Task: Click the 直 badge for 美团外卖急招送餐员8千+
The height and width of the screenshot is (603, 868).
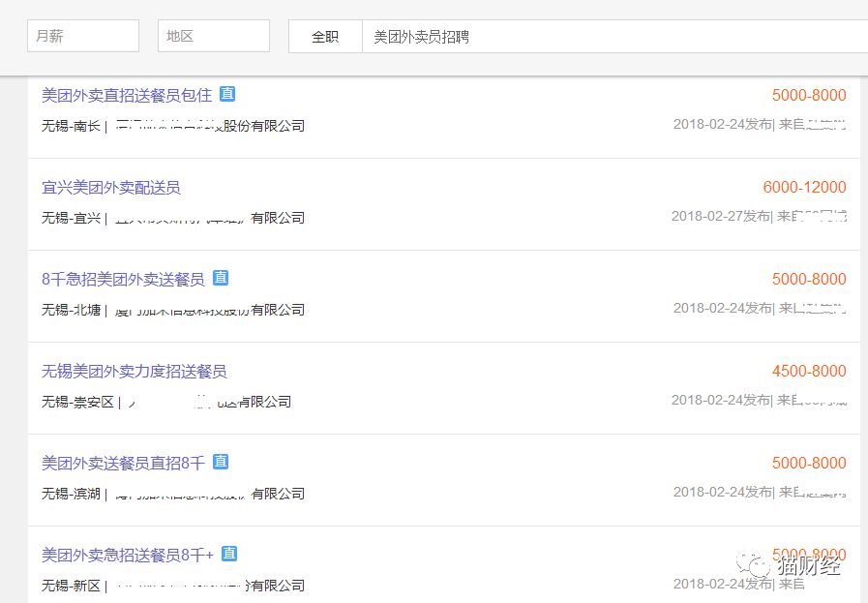Action: coord(229,554)
